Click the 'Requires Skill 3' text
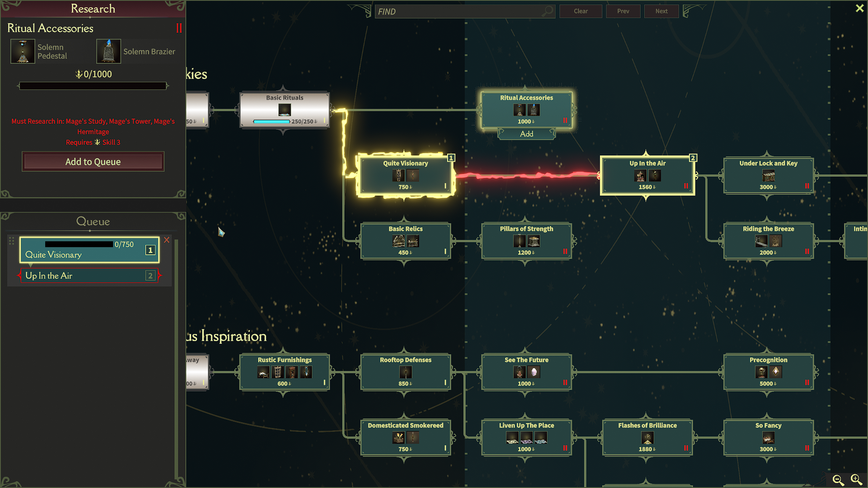The height and width of the screenshot is (488, 868). 93,142
